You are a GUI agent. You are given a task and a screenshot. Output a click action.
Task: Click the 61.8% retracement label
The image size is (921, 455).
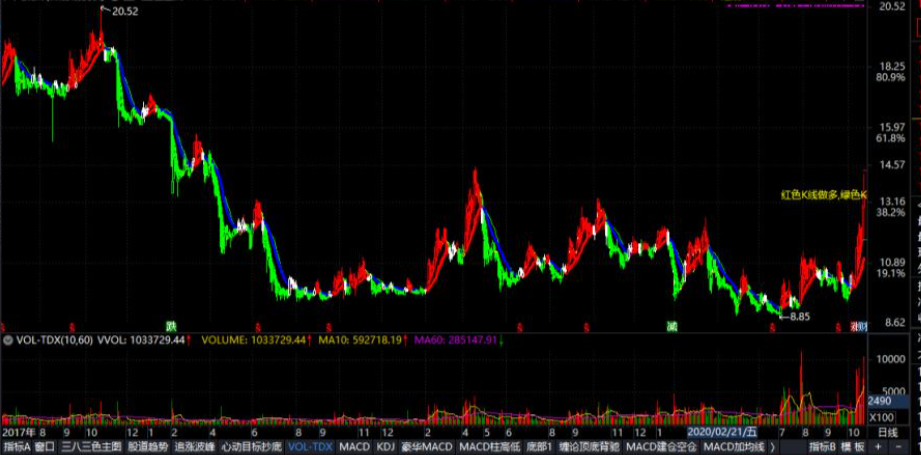(890, 138)
